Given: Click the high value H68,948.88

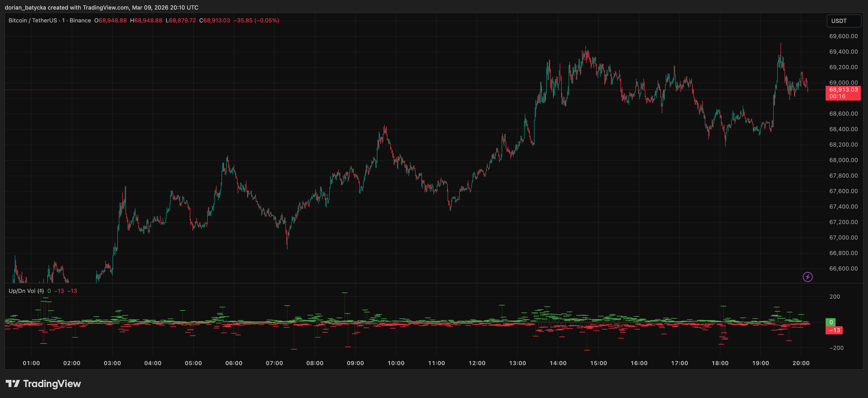Looking at the screenshot, I should (x=146, y=20).
